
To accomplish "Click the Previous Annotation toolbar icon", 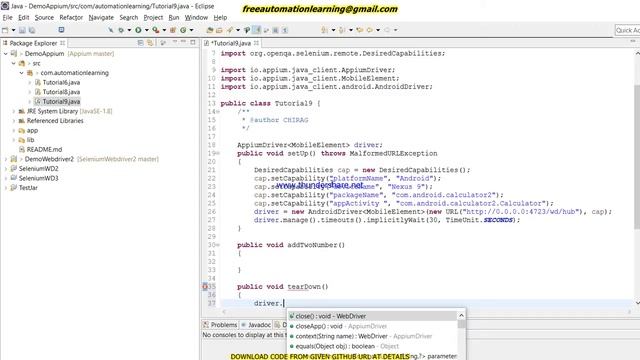I will pos(342,30).
